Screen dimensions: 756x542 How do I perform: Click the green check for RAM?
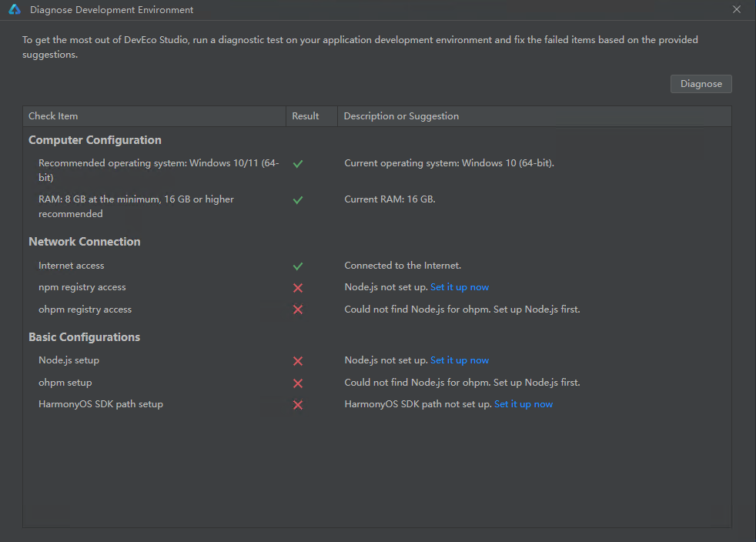point(298,200)
